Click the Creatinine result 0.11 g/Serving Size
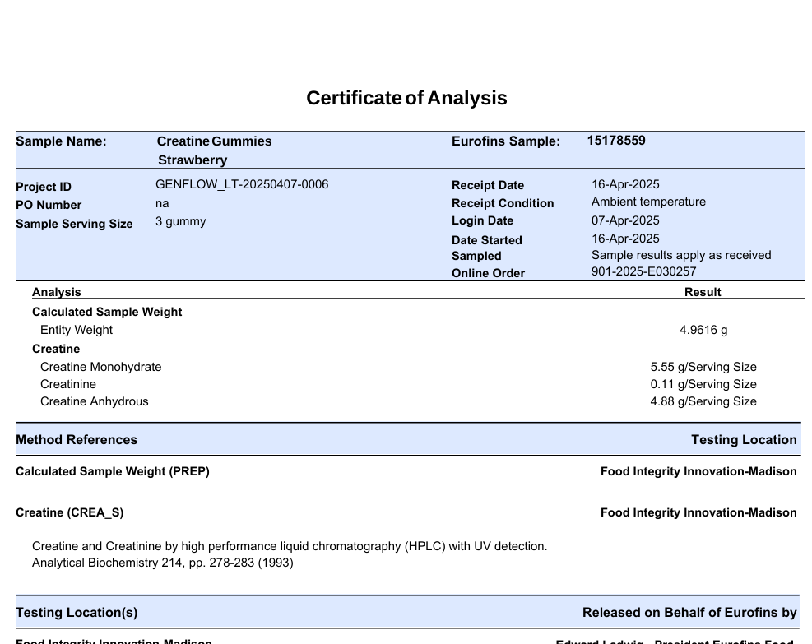 [703, 384]
